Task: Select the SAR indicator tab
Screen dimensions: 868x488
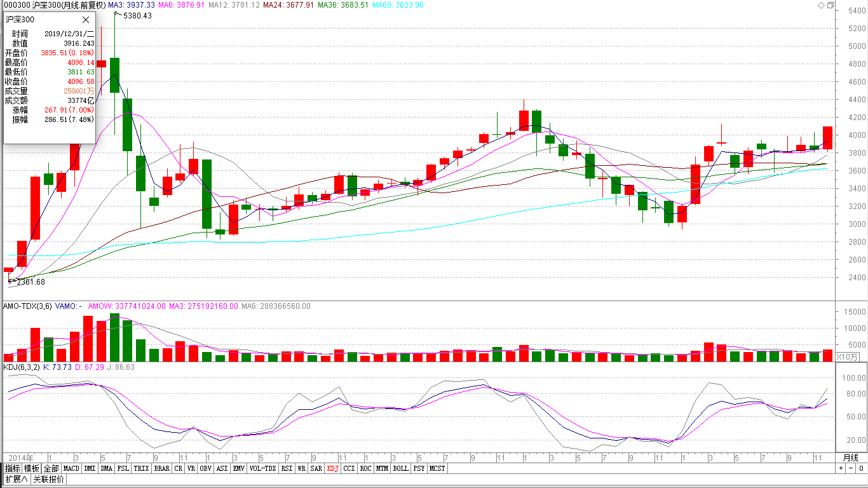Action: click(x=316, y=468)
